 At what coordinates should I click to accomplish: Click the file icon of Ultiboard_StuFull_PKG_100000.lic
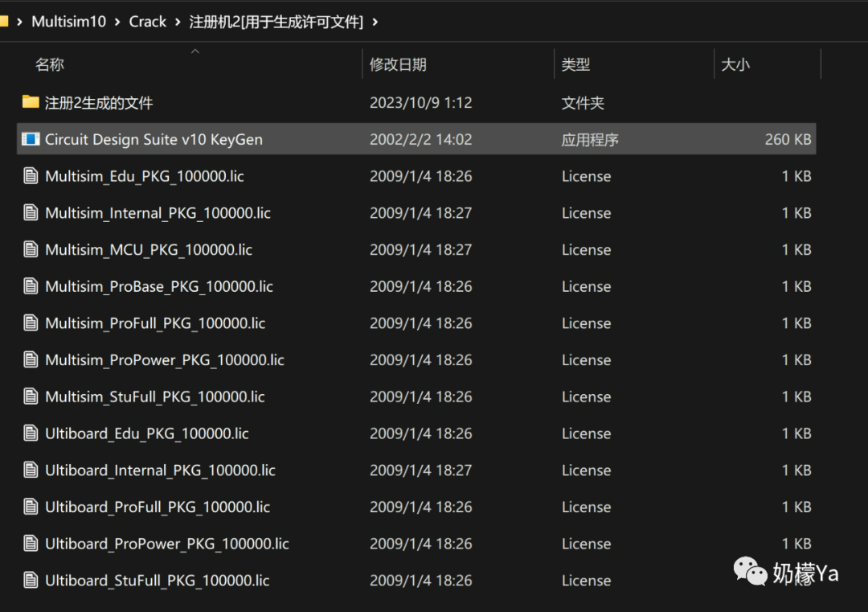pyautogui.click(x=31, y=580)
